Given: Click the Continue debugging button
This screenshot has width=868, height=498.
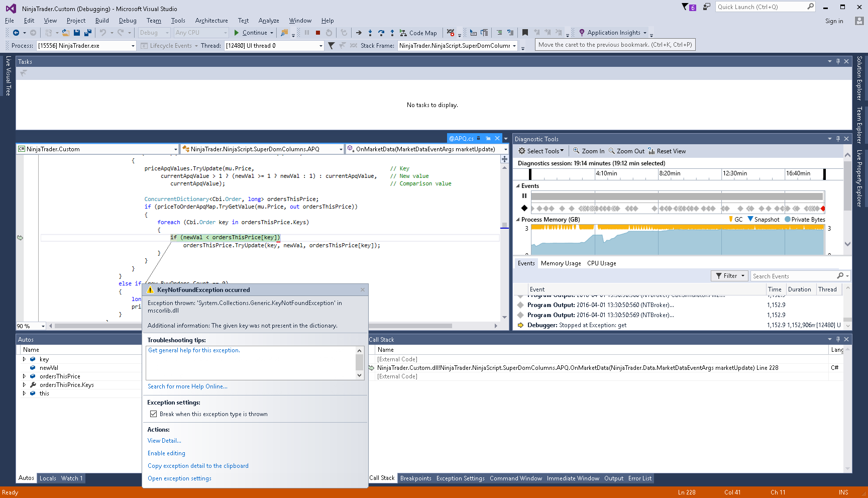Looking at the screenshot, I should coord(250,33).
